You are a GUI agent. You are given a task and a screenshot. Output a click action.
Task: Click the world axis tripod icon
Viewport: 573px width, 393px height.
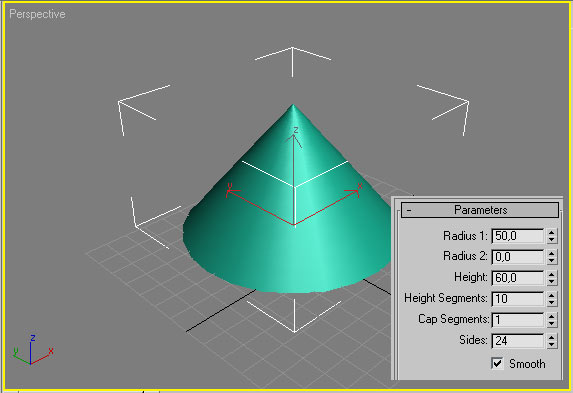33,350
